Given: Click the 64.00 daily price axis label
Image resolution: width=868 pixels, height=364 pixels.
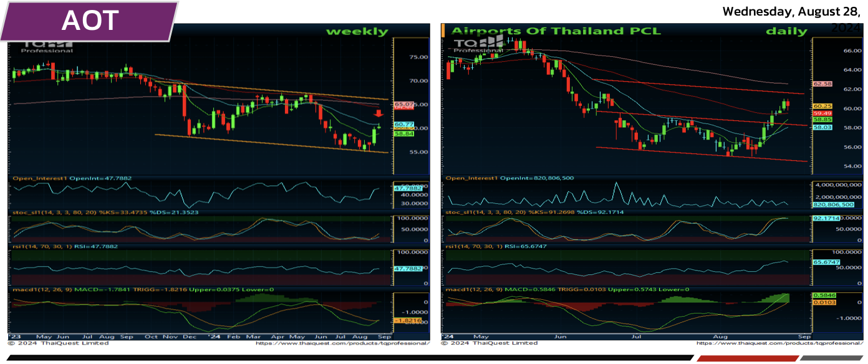Looking at the screenshot, I should [x=852, y=70].
